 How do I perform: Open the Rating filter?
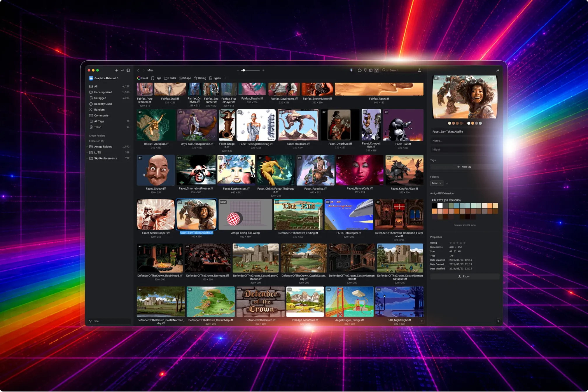coord(200,78)
